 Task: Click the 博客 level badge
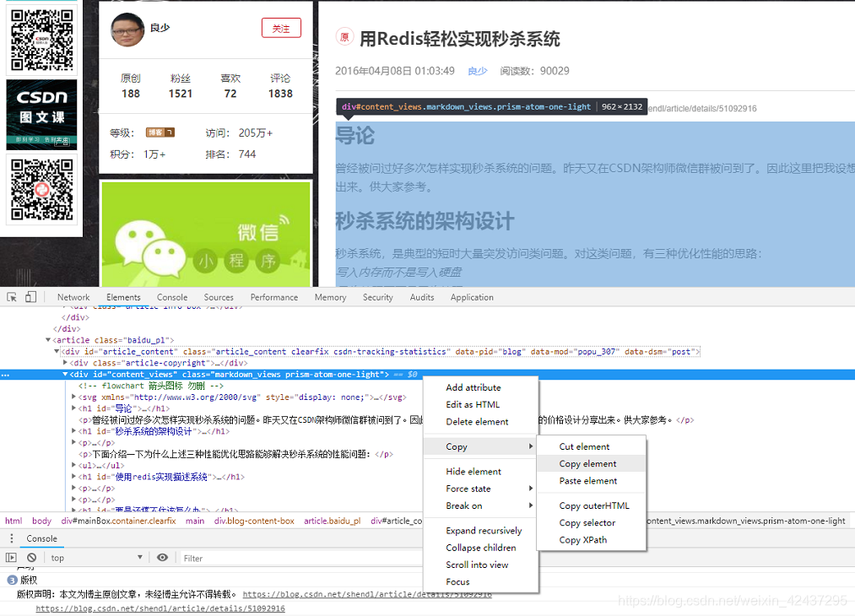(x=160, y=132)
